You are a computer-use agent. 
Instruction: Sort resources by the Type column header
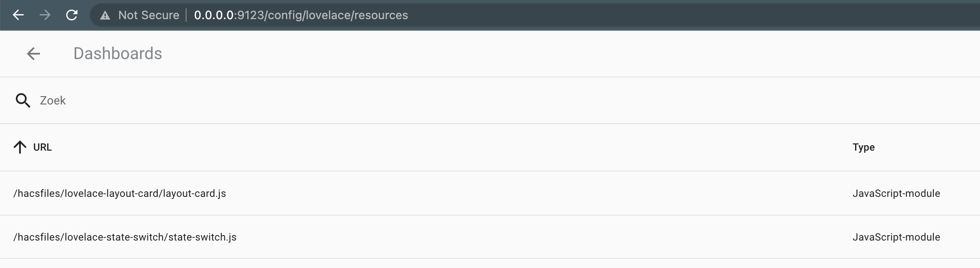tap(863, 147)
